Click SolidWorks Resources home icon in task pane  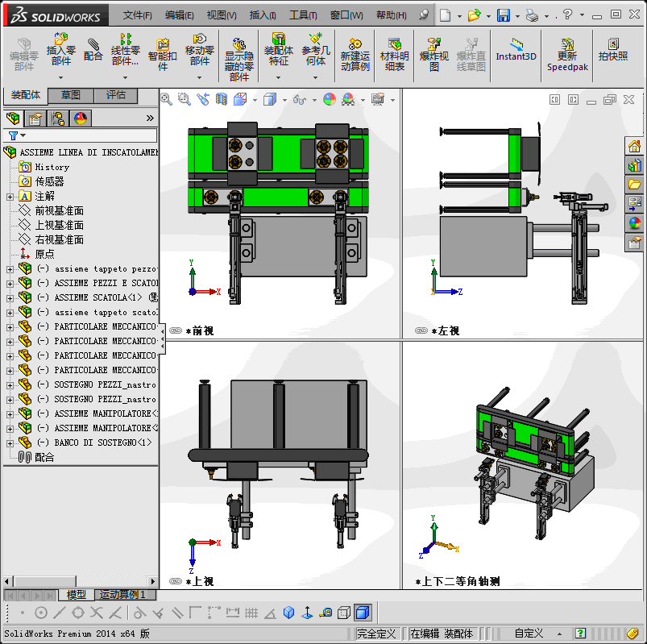click(634, 146)
